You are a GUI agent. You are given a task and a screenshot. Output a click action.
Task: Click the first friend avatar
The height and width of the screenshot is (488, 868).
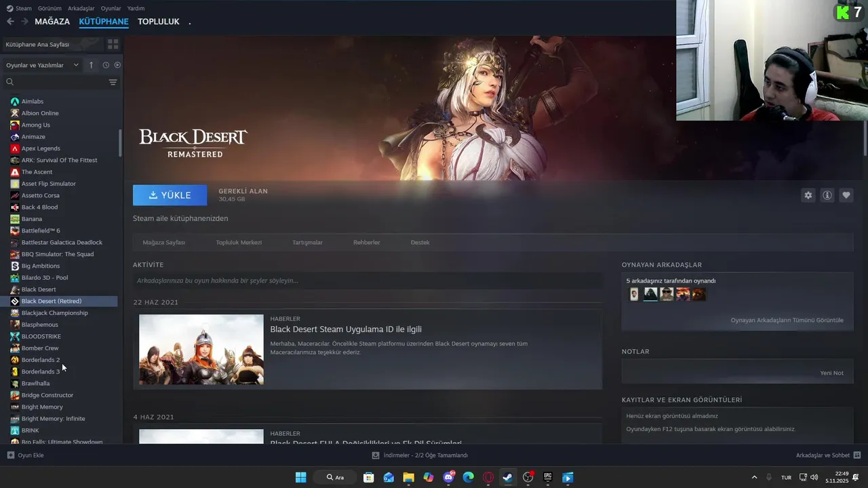634,294
